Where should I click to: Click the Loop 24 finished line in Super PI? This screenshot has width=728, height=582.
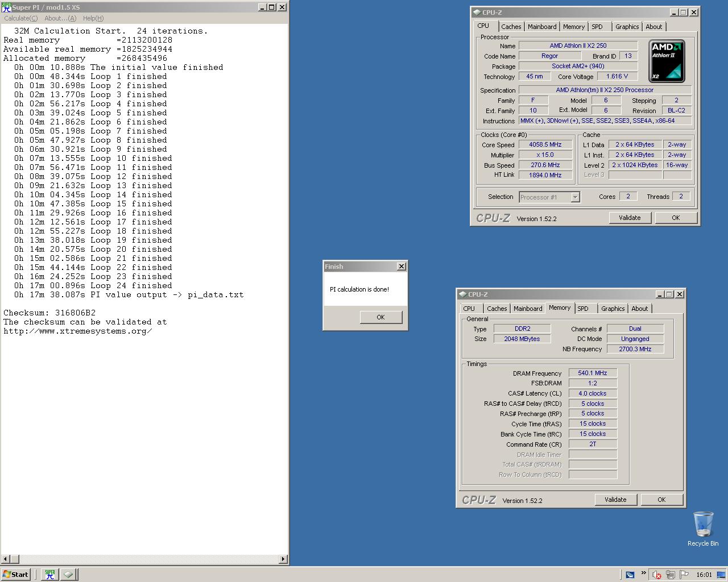pos(93,285)
